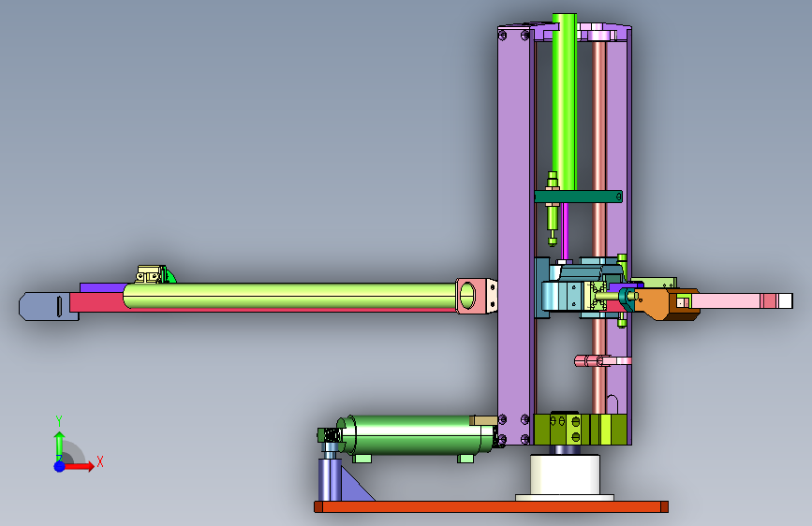This screenshot has height=526, width=812.
Task: Click the 'X' axis label
Action: pyautogui.click(x=100, y=461)
